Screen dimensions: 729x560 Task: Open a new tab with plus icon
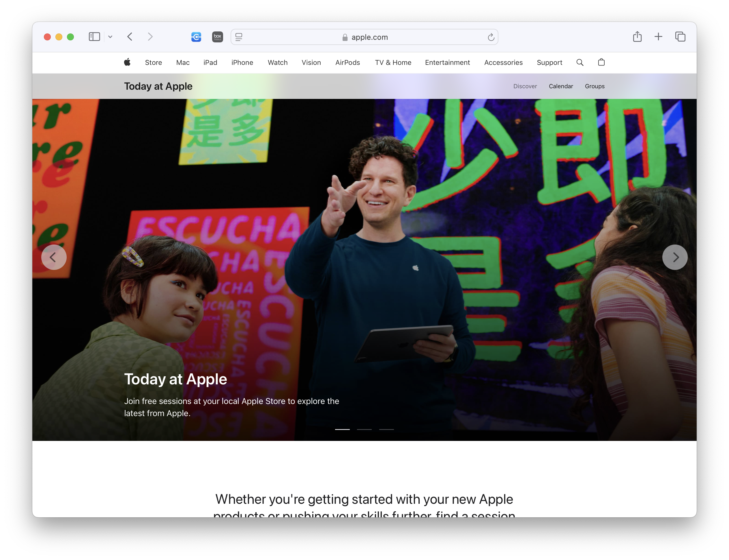pos(658,37)
